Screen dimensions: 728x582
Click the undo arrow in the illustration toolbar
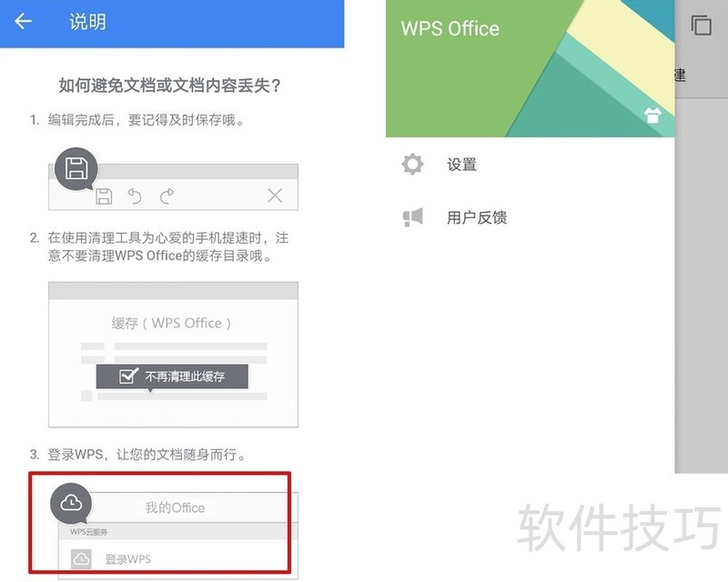135,196
